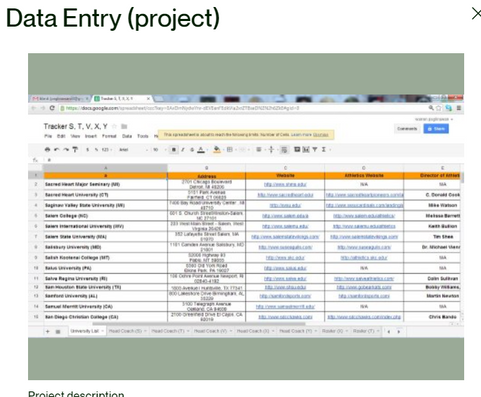Open the Head Coach (T) tab dropdown arrow
The image size is (481, 397).
(x=188, y=331)
